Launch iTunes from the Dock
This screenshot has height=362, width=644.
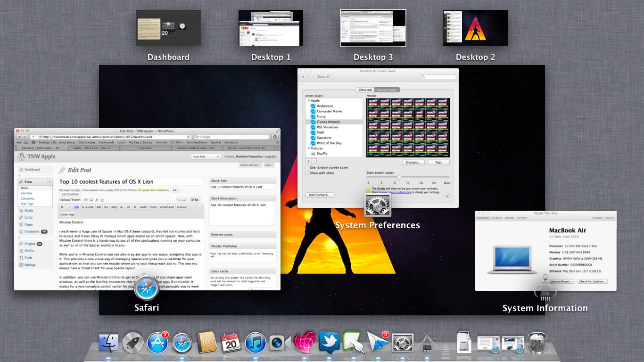[256, 343]
